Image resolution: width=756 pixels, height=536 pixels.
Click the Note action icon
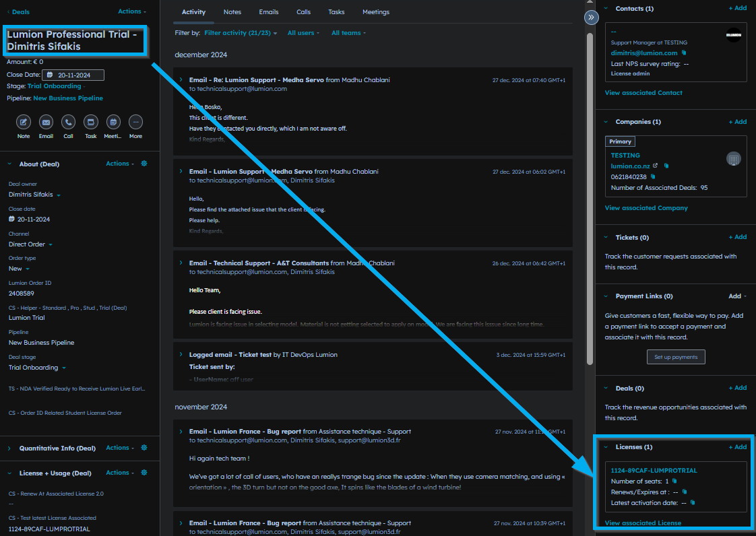tap(24, 122)
